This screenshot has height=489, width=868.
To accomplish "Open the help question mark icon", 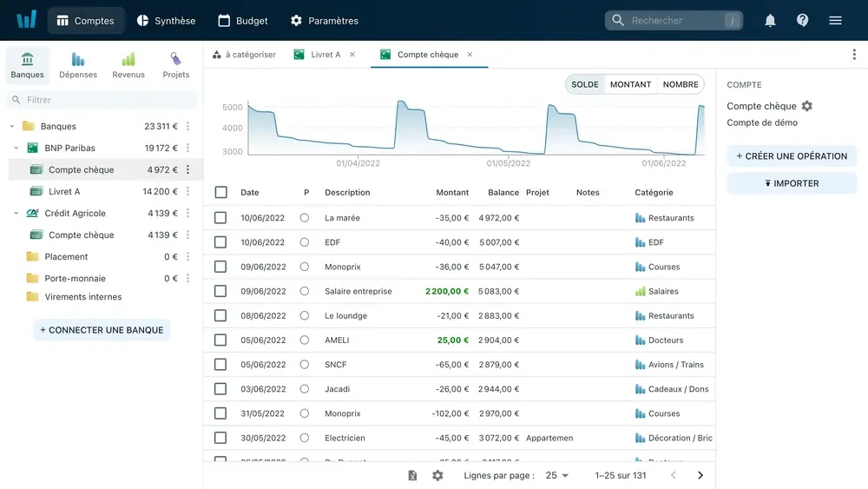I will [x=802, y=21].
